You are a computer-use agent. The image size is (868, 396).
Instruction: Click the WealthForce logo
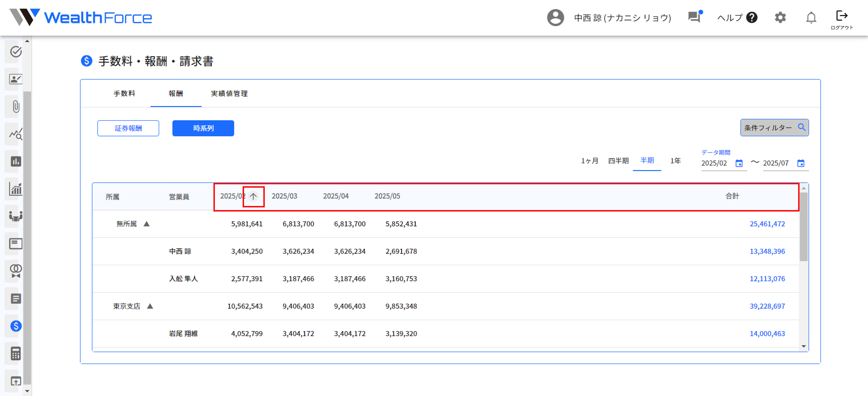click(81, 18)
